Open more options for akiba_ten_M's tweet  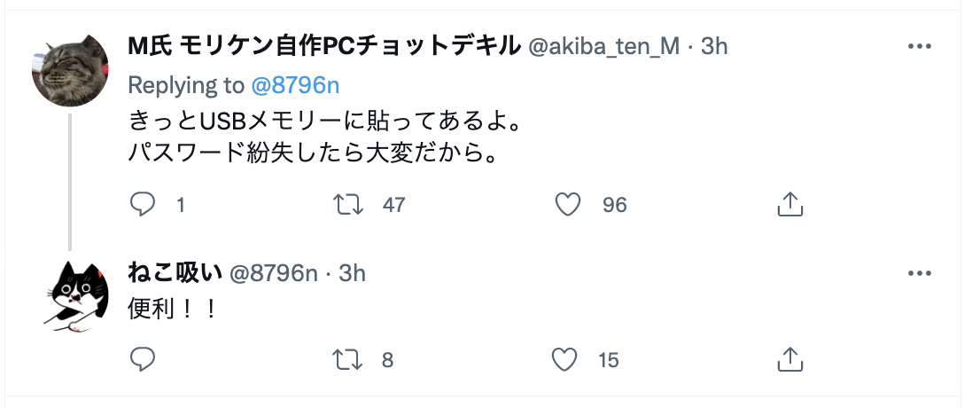coord(918,47)
